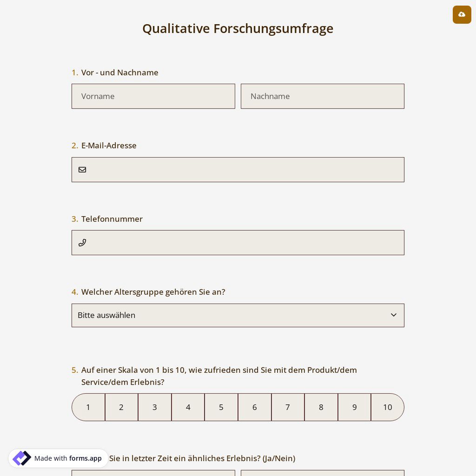The width and height of the screenshot is (476, 476).
Task: Open the "Bitte auswählen" age group dropdown
Action: pyautogui.click(x=238, y=315)
